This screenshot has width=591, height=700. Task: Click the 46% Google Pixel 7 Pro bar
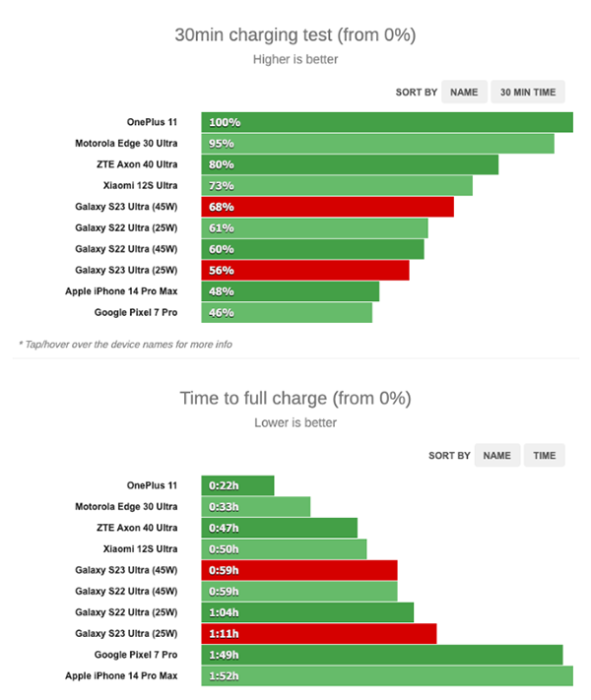pos(287,312)
